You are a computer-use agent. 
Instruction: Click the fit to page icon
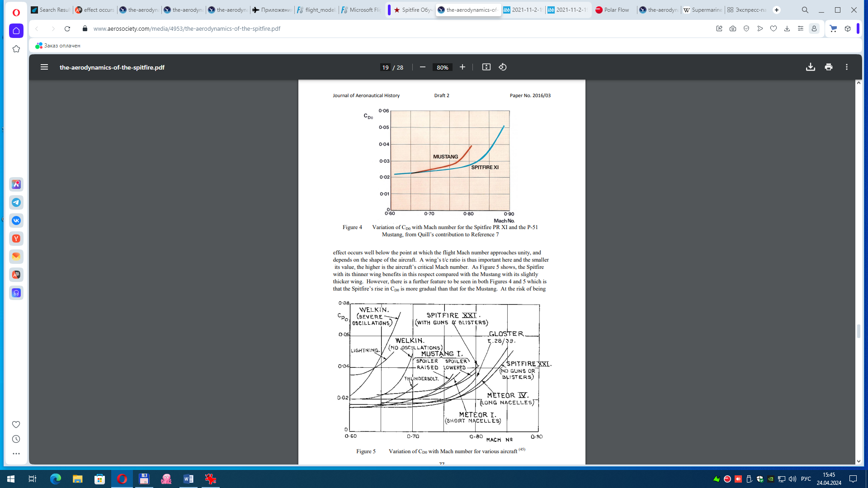486,67
